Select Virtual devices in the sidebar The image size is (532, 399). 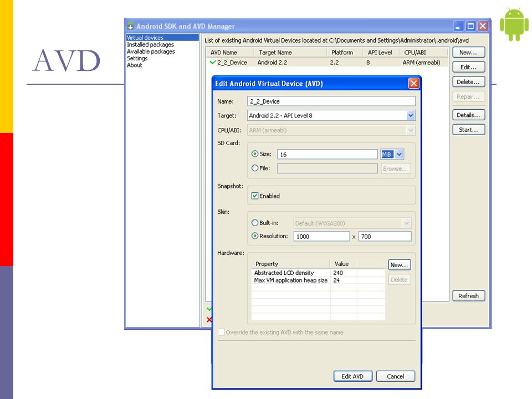pyautogui.click(x=162, y=38)
